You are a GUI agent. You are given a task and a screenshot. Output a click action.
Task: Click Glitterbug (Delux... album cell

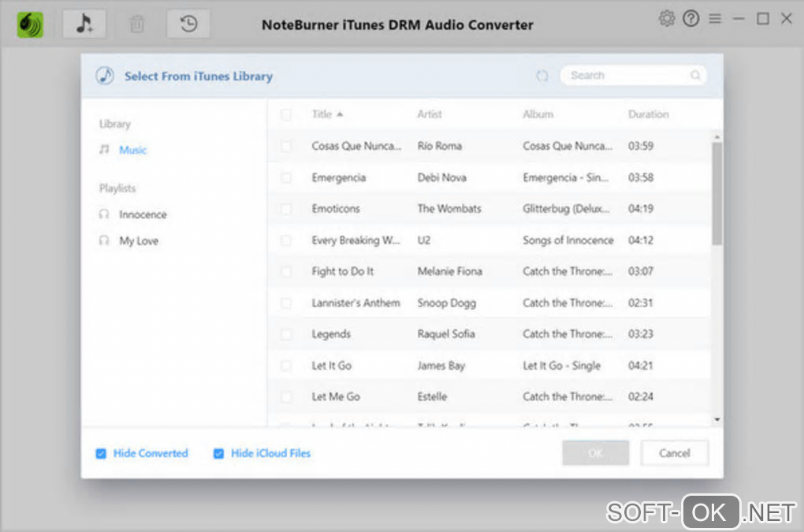566,209
